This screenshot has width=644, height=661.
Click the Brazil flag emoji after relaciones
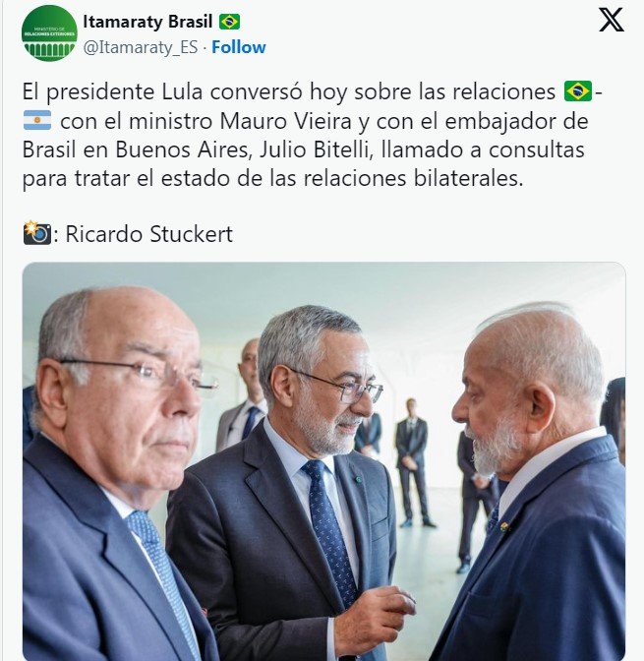[578, 91]
